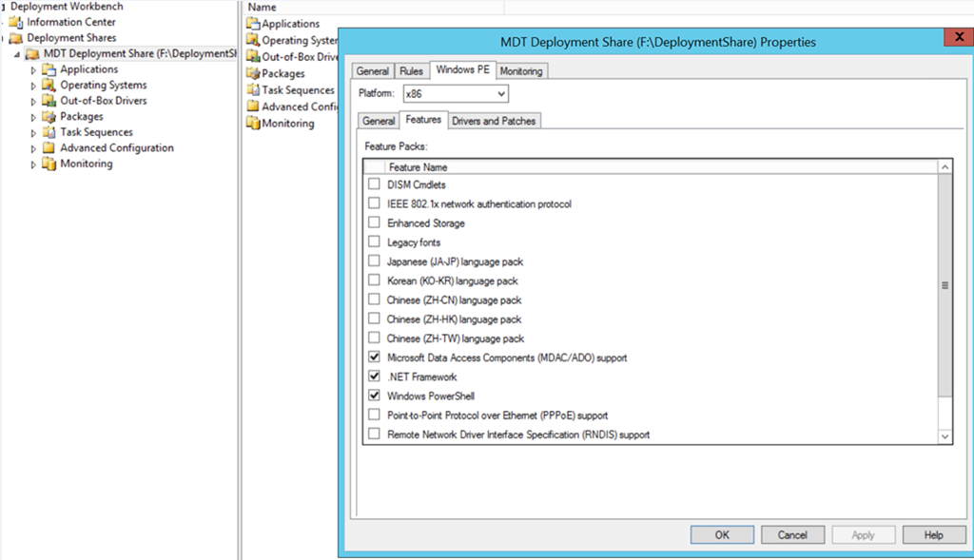Enable the Enhanced Storage feature

pos(374,222)
